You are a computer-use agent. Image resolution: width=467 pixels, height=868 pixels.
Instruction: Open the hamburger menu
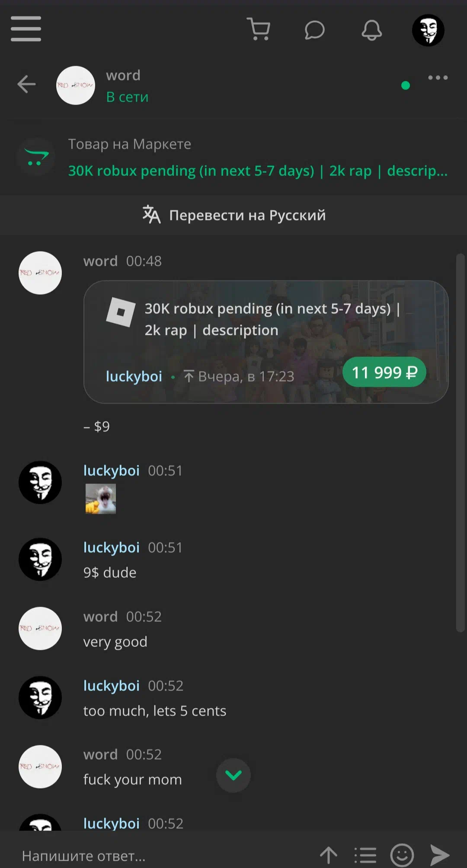26,29
